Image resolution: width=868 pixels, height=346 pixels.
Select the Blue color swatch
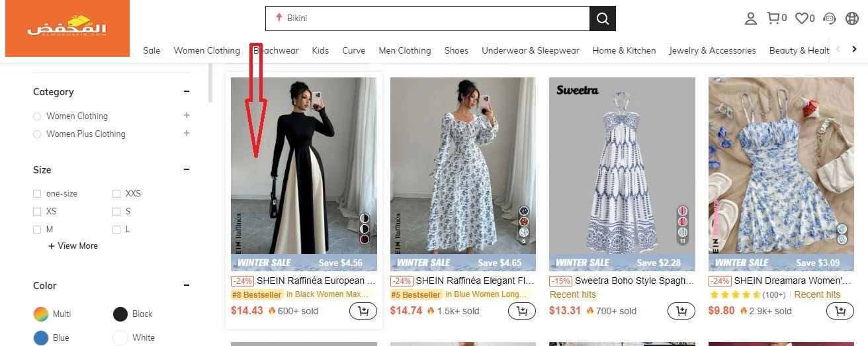pyautogui.click(x=41, y=337)
